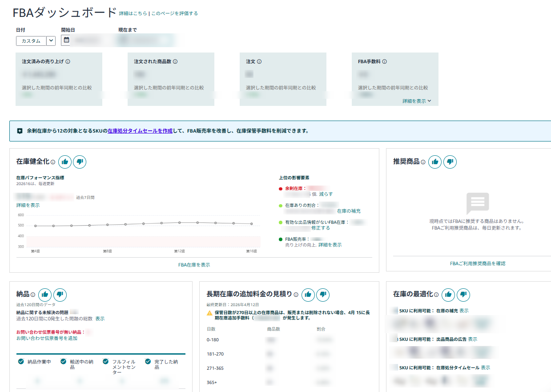Toggle the 納品作業中 checkbox

(21, 362)
